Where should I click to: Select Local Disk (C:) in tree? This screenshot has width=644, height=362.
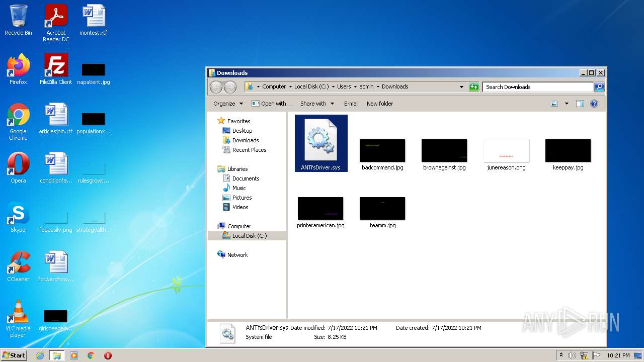point(245,236)
